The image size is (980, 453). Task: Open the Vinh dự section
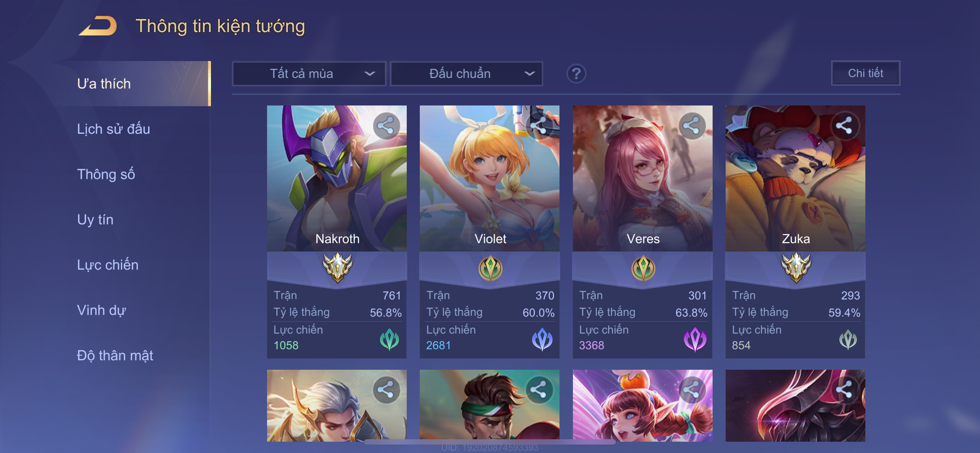(x=101, y=310)
